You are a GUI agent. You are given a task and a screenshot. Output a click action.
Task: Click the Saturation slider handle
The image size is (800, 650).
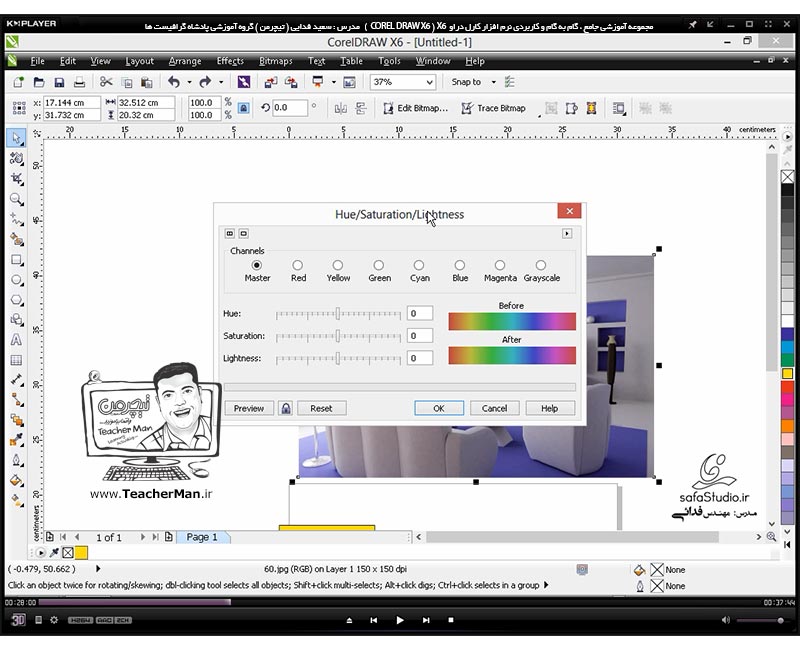(338, 336)
